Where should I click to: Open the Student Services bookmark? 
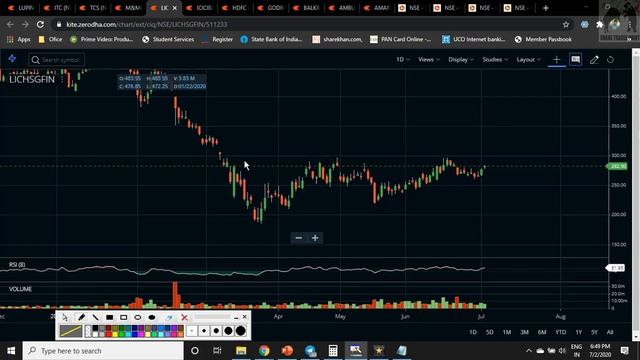pos(168,39)
